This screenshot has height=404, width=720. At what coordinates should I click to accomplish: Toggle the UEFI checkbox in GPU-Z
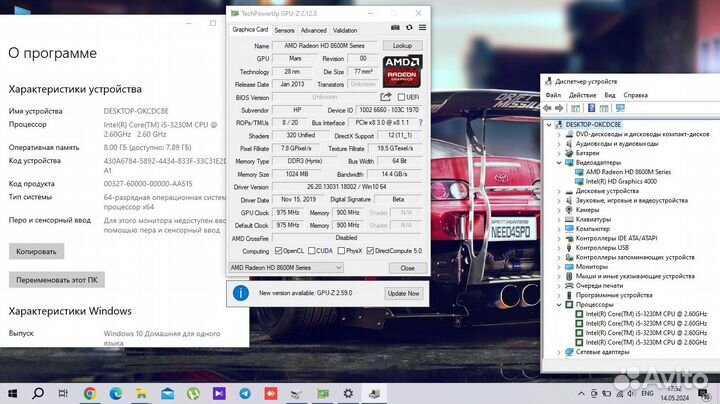coord(401,97)
